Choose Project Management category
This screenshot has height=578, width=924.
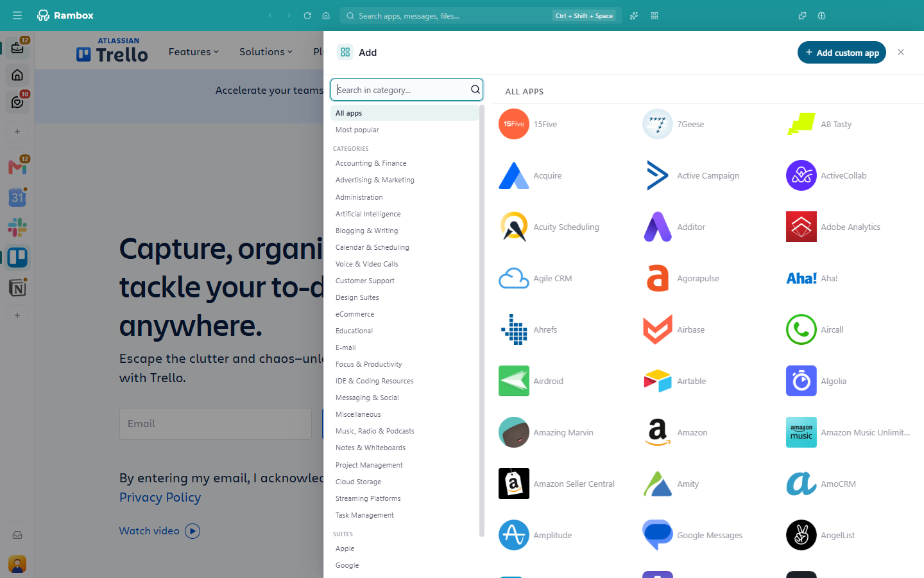click(x=404, y=465)
